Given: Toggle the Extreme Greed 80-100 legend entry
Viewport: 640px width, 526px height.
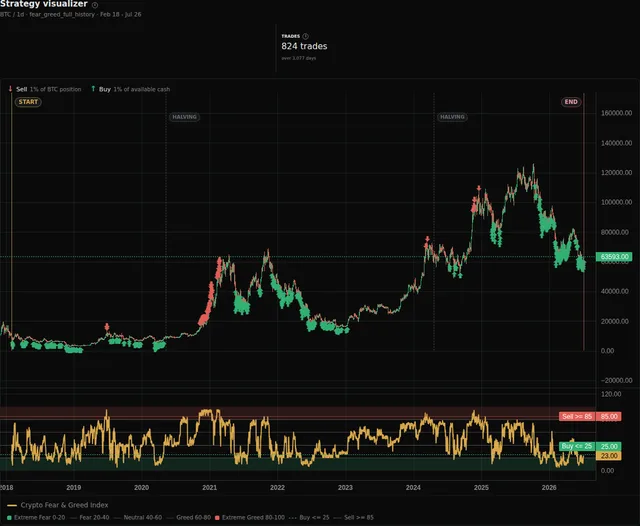Looking at the screenshot, I should point(250,517).
